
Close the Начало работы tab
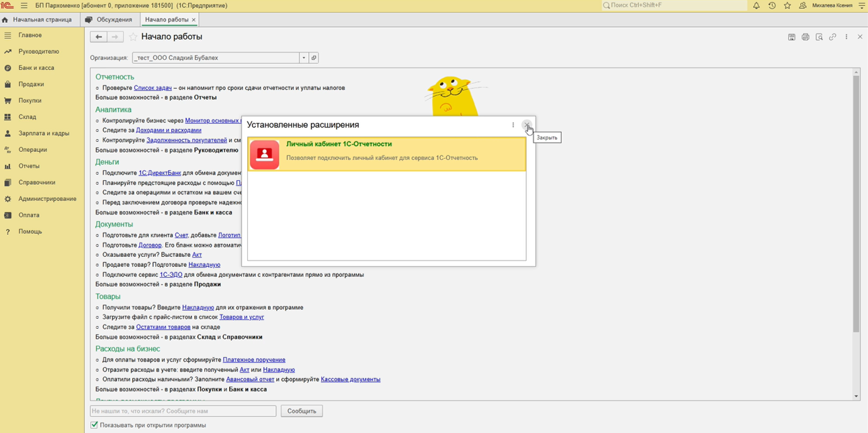click(193, 20)
